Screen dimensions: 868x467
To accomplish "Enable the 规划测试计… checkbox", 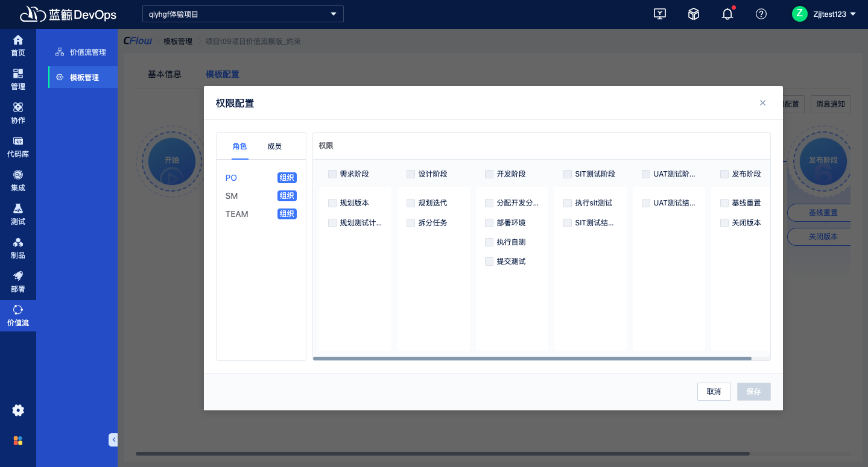I will [x=332, y=223].
